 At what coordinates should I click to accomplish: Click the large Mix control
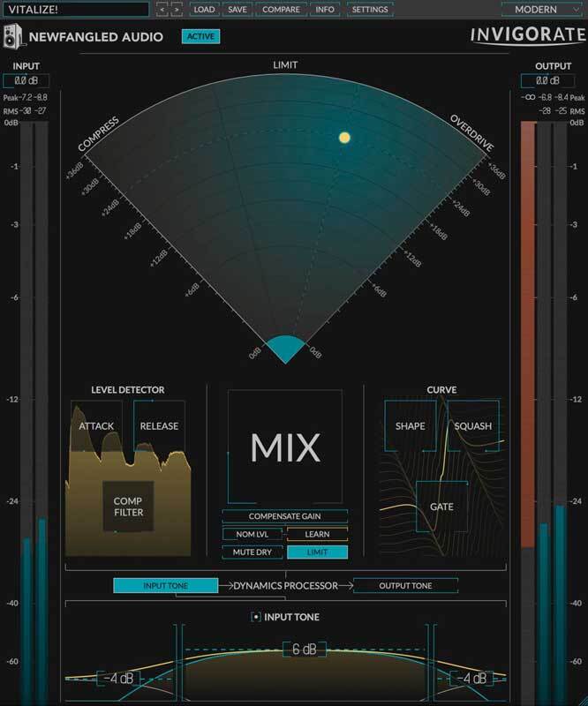click(284, 447)
